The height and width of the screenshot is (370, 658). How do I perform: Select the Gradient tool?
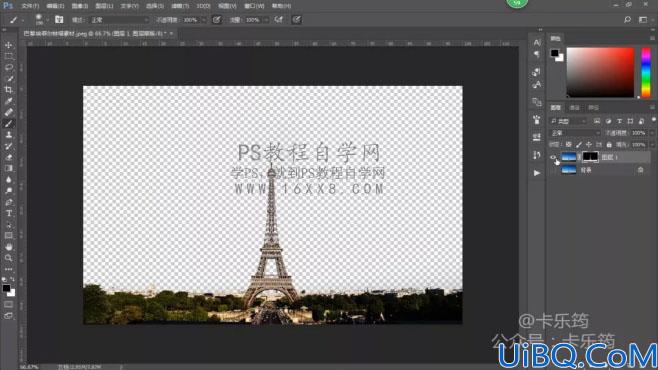(x=8, y=168)
